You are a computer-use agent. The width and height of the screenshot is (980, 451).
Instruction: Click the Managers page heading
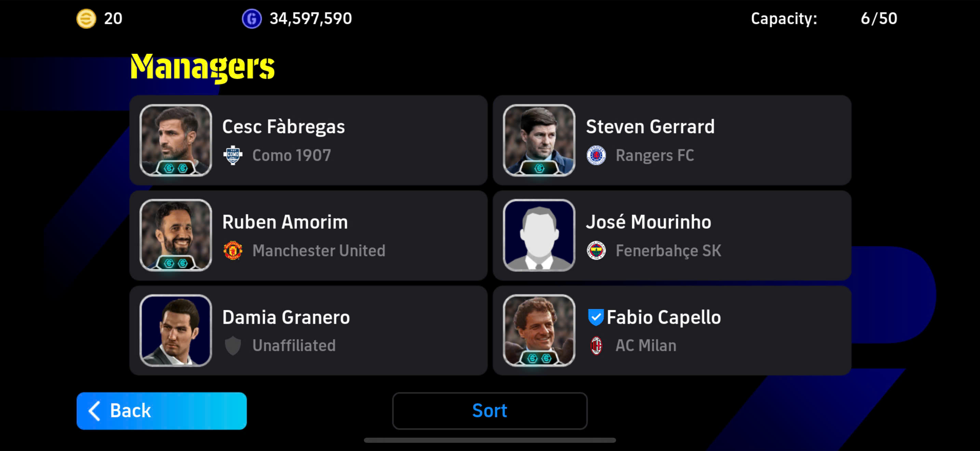[202, 67]
